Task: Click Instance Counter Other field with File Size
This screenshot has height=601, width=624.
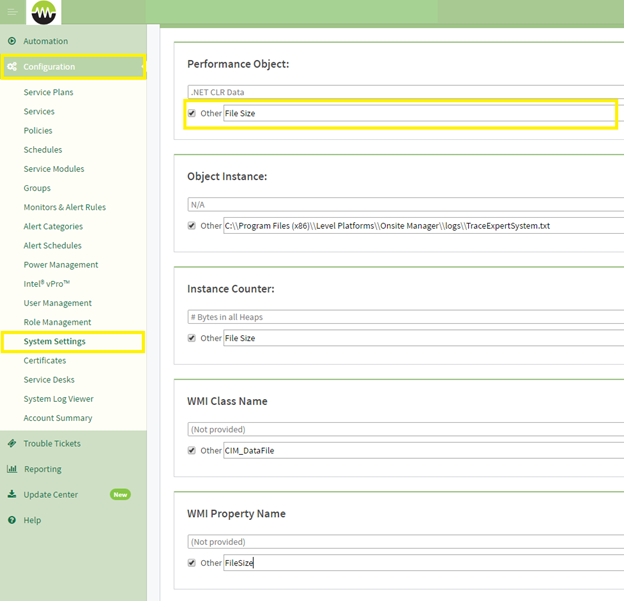Action: tap(423, 338)
